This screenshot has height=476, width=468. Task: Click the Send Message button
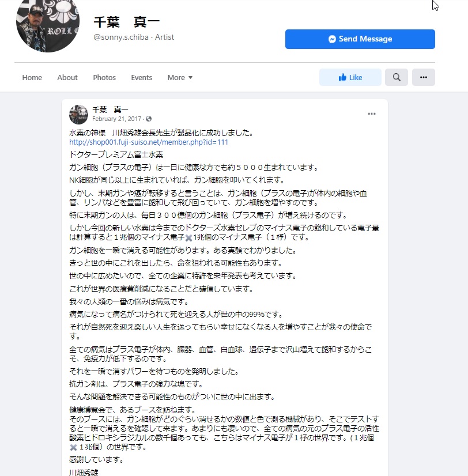[x=360, y=39]
